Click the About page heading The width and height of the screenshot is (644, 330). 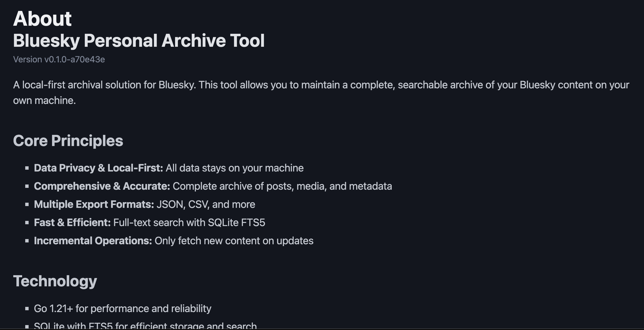pos(42,19)
